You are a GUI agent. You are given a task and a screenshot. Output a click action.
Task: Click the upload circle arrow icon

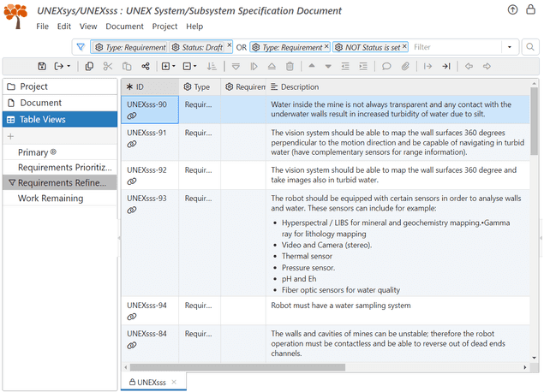512,9
